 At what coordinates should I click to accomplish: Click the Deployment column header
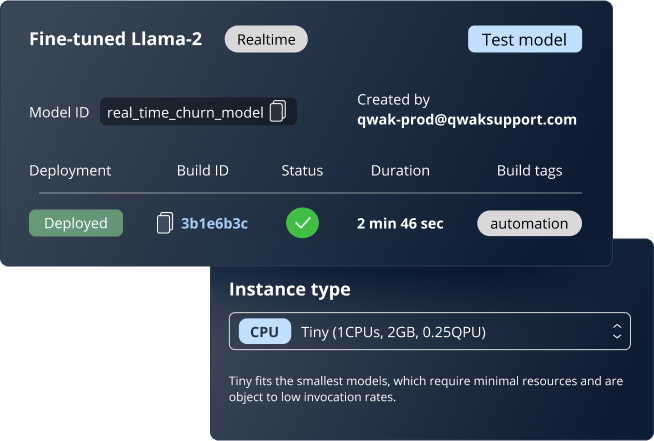point(70,171)
